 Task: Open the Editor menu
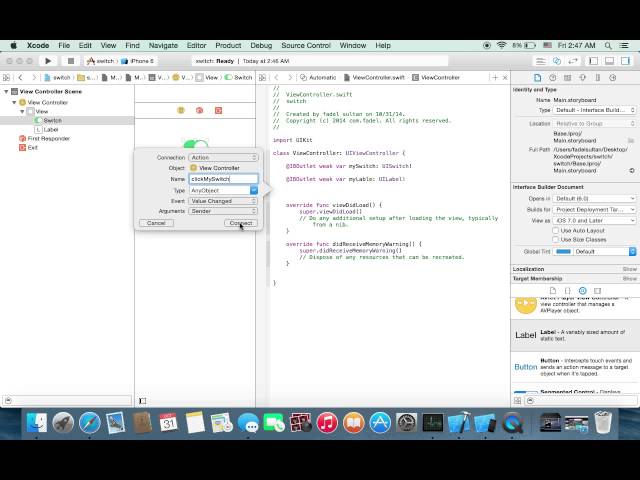pos(196,45)
